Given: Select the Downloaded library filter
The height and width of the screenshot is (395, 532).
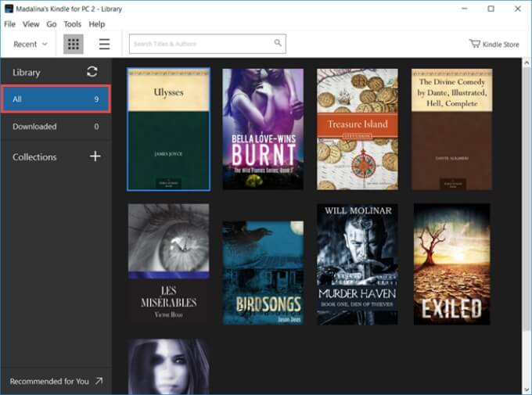Looking at the screenshot, I should pos(56,127).
